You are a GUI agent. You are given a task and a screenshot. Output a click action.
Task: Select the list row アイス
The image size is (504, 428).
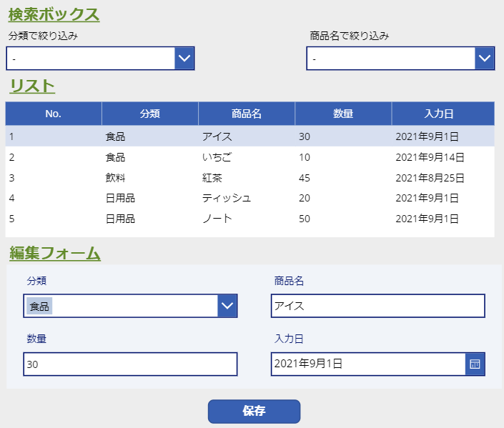[249, 136]
